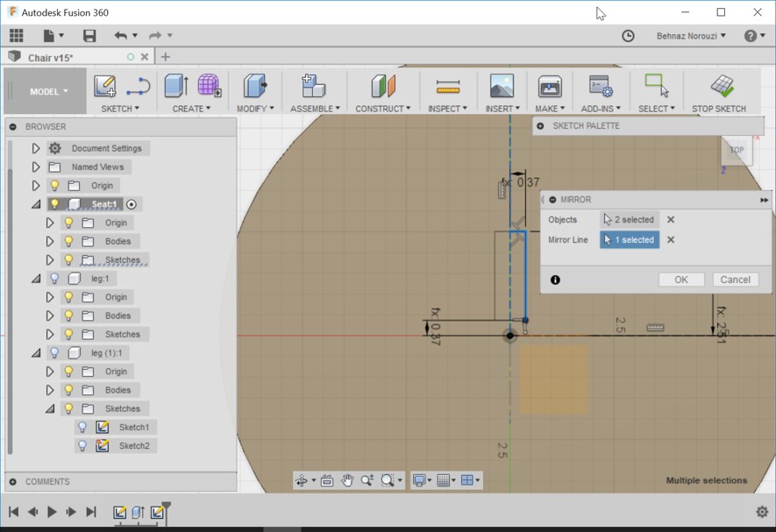
Task: Click the Create Form icon
Action: 210,86
